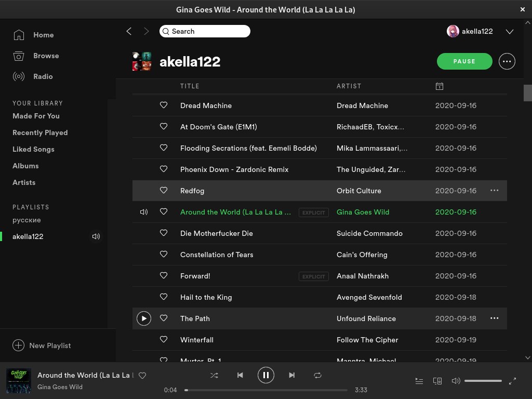Like Around the World in track list
532x399 pixels.
164,212
